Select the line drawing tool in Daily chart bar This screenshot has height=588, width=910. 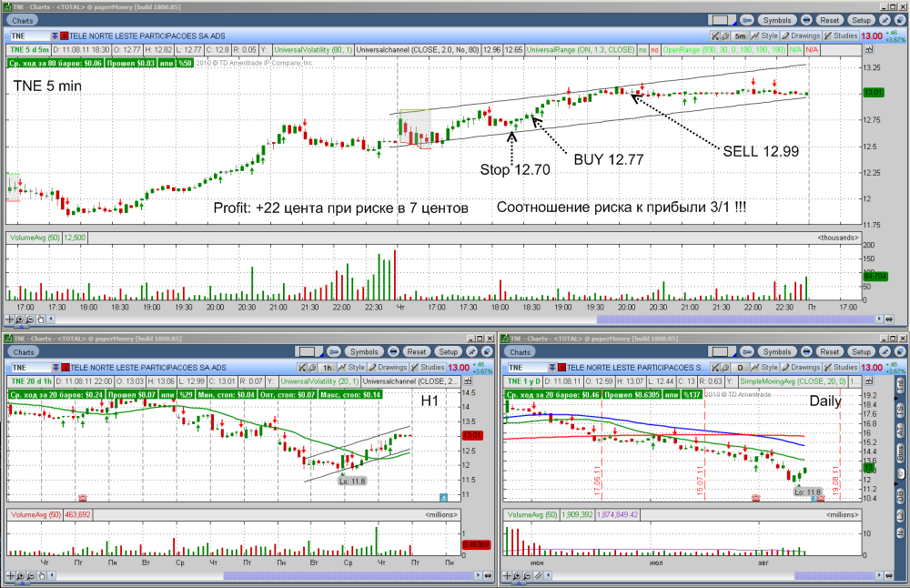(x=538, y=576)
